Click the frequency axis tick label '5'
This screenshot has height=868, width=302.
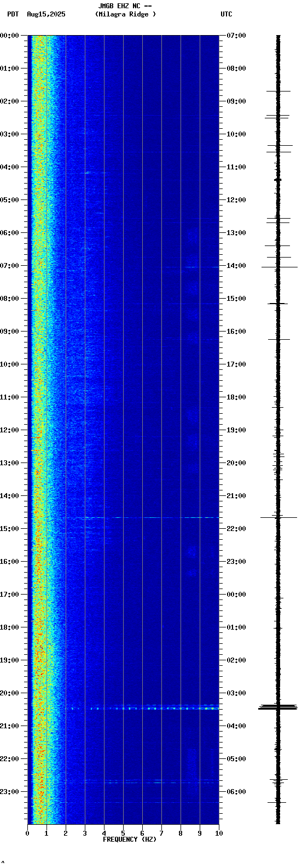click(x=123, y=833)
